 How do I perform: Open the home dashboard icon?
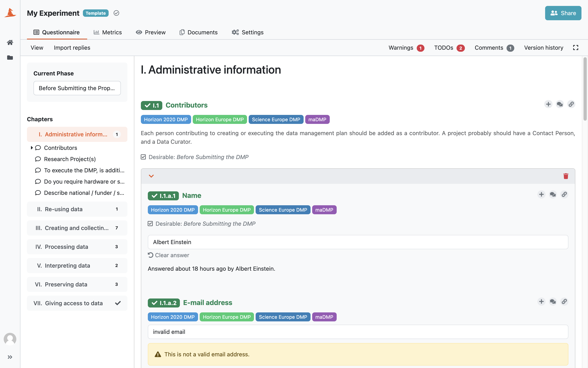tap(10, 42)
